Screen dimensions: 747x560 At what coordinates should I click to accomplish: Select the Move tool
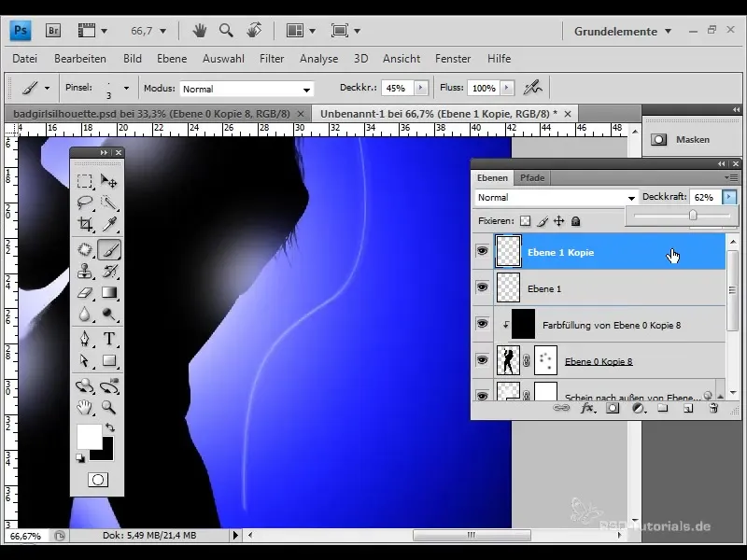(109, 181)
